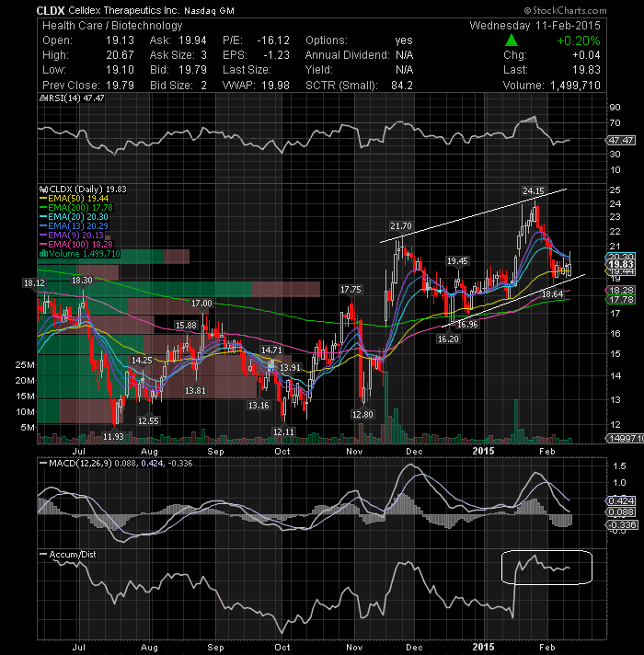The width and height of the screenshot is (644, 655).
Task: Click the CLDX (Daily) 19.83 legend label
Action: coord(83,190)
